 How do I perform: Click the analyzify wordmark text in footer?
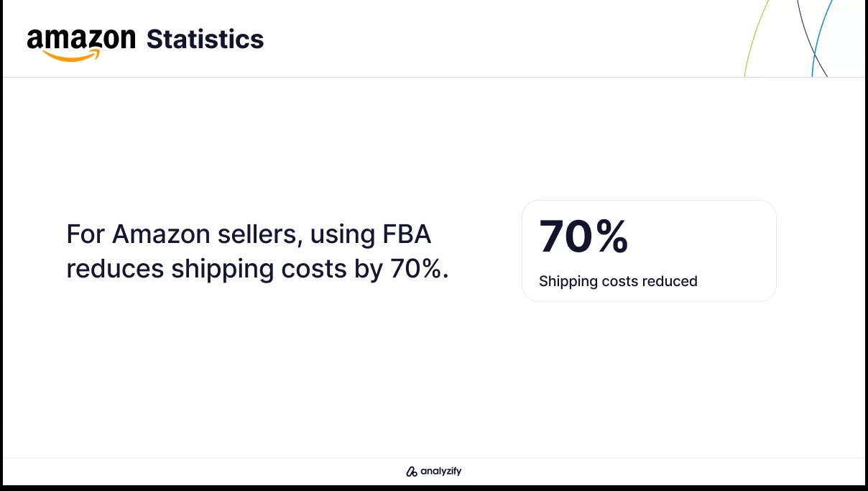(440, 472)
